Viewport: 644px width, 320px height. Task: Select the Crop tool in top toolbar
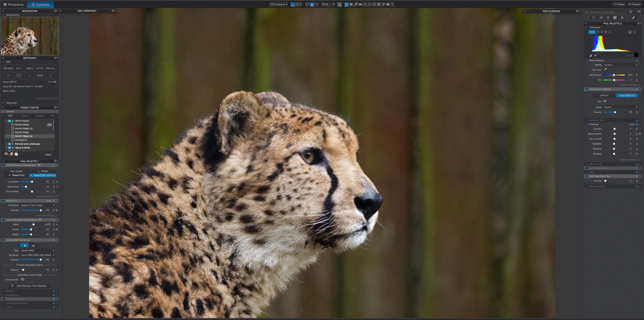coord(351,4)
